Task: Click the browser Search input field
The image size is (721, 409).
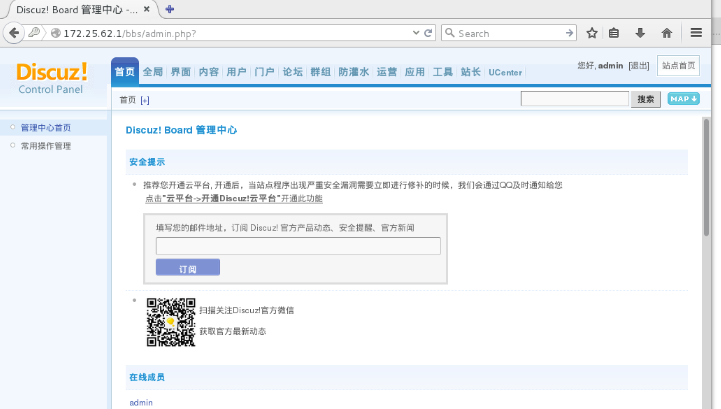Action: click(x=509, y=33)
